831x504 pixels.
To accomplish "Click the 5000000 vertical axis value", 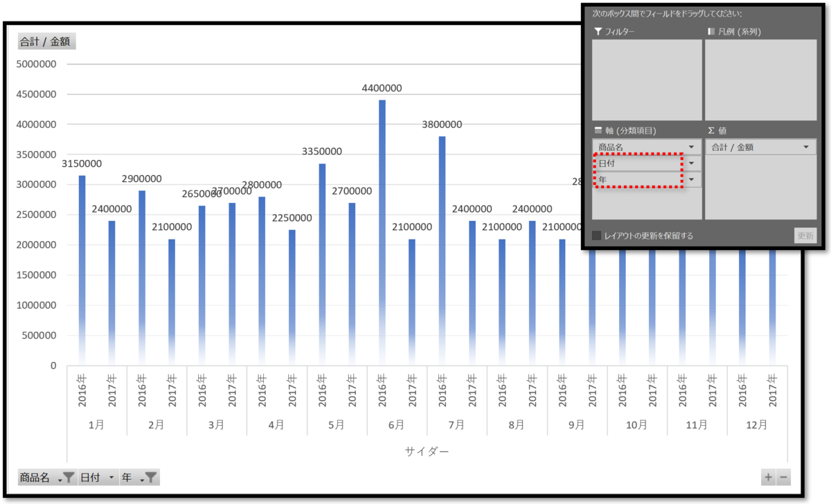I will click(x=37, y=64).
